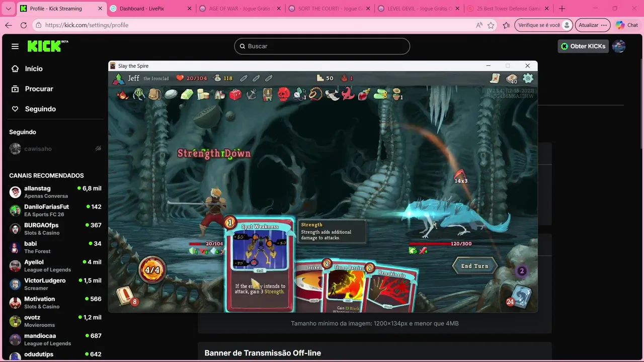The height and width of the screenshot is (362, 644).
Task: Open recommended channel babi
Action: (55, 247)
